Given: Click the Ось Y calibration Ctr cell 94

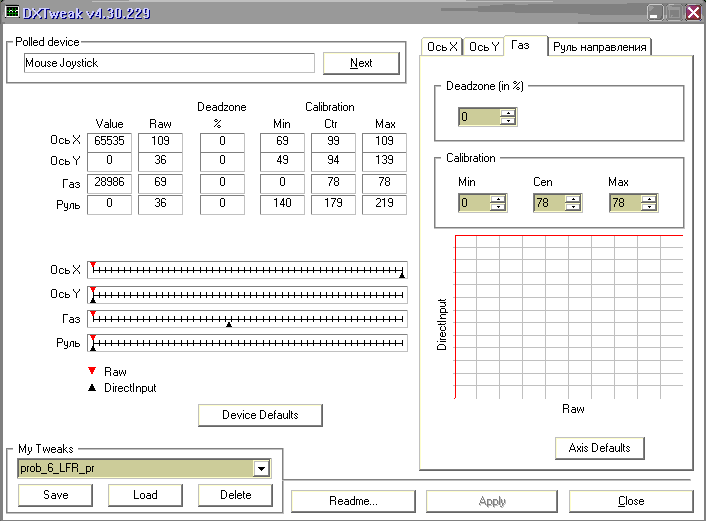Looking at the screenshot, I should [333, 161].
